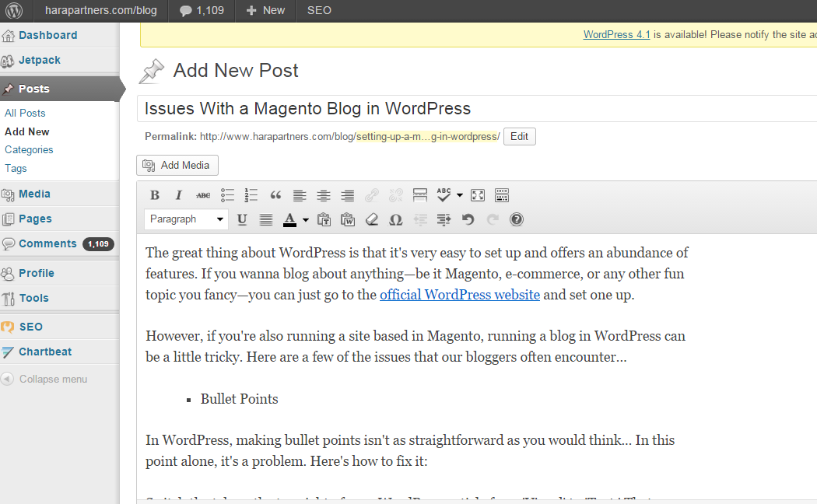Click the Add Media button
The height and width of the screenshot is (504, 817).
point(177,165)
